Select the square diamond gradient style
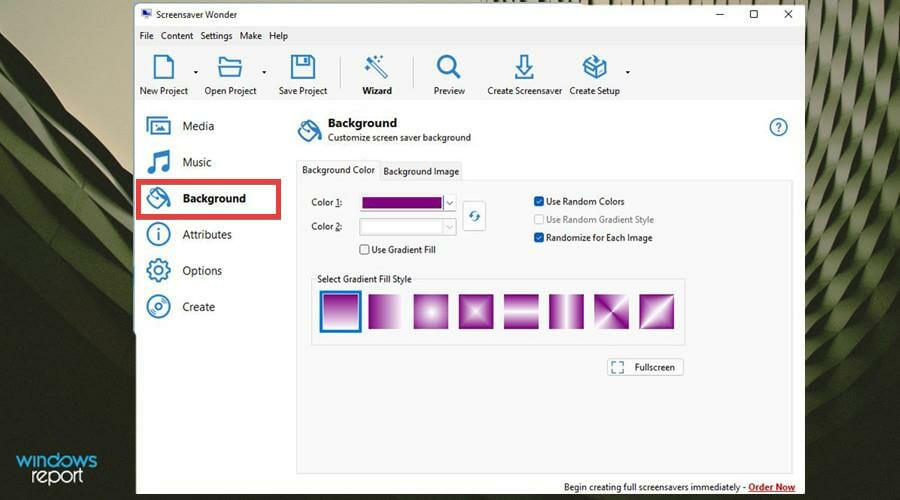900x500 pixels. [x=476, y=312]
